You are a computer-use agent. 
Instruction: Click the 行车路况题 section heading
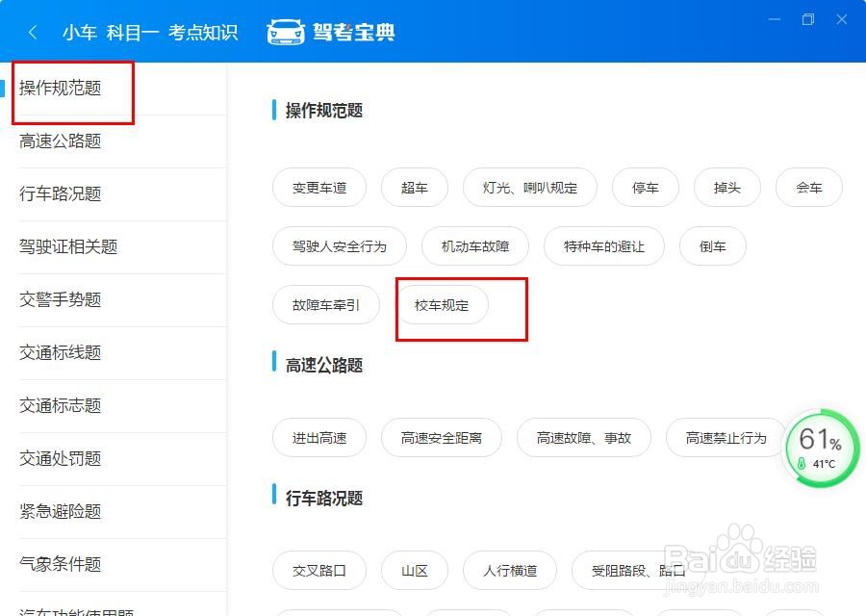[x=324, y=499]
